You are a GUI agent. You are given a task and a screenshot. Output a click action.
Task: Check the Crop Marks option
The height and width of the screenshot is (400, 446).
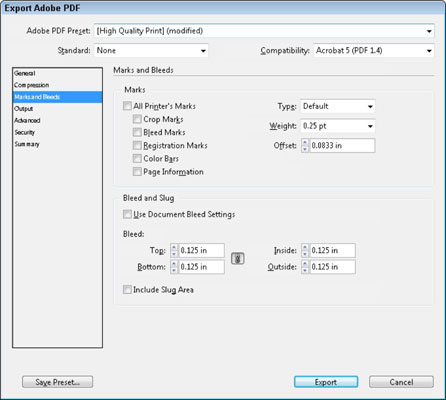137,119
